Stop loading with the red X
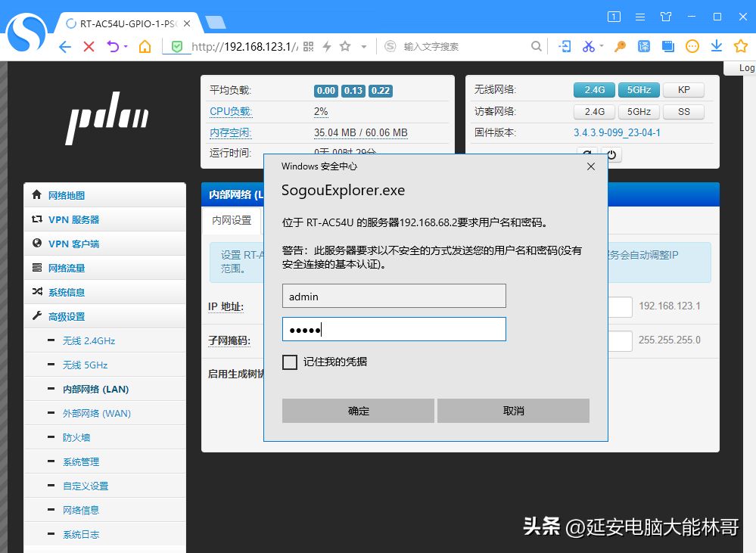756x553 pixels. coord(89,47)
